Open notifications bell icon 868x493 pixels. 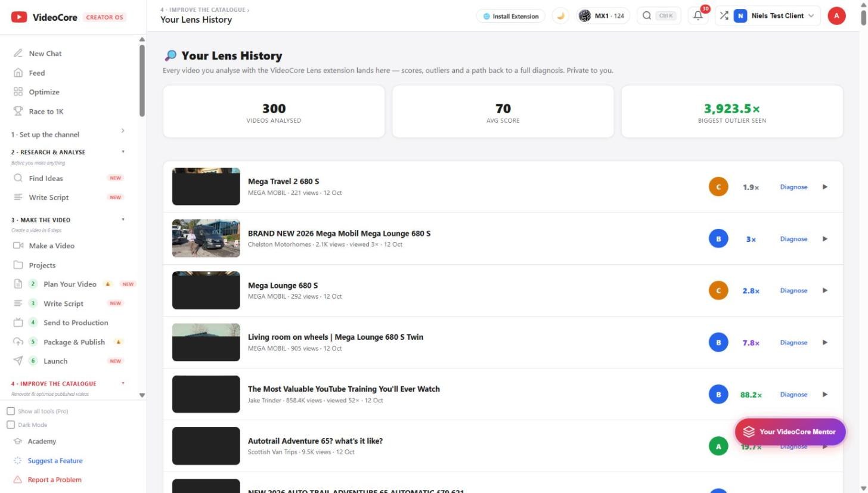pos(698,16)
